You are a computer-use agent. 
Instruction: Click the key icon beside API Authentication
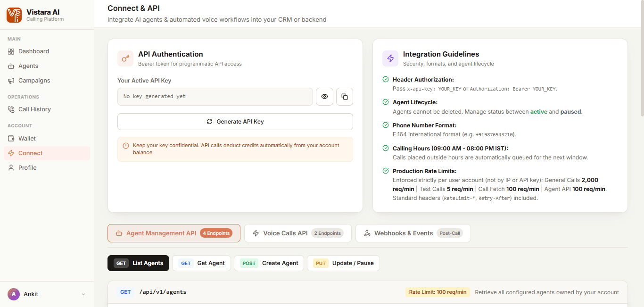tap(125, 58)
